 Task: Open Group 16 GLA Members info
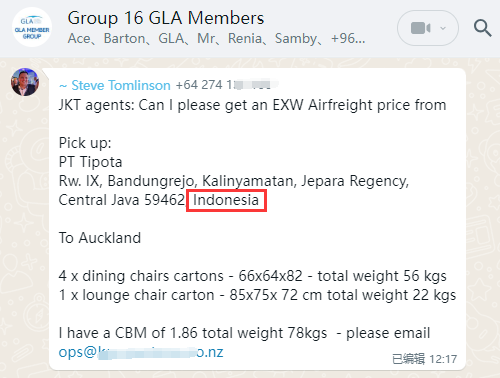166,18
